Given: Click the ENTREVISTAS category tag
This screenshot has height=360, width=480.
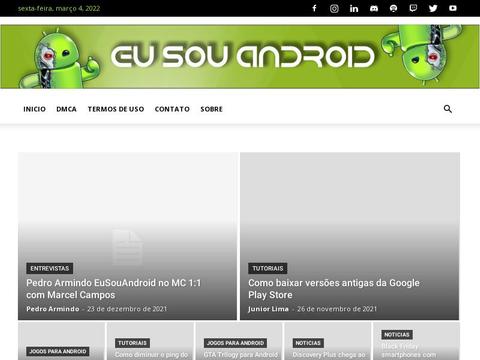Looking at the screenshot, I should pos(50,268).
